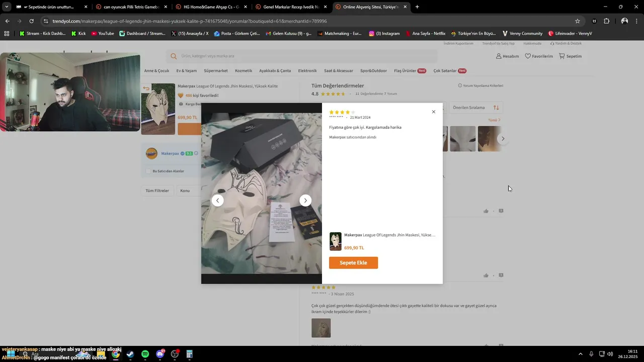Click the orange Sepete Ekle button

pos(353,263)
